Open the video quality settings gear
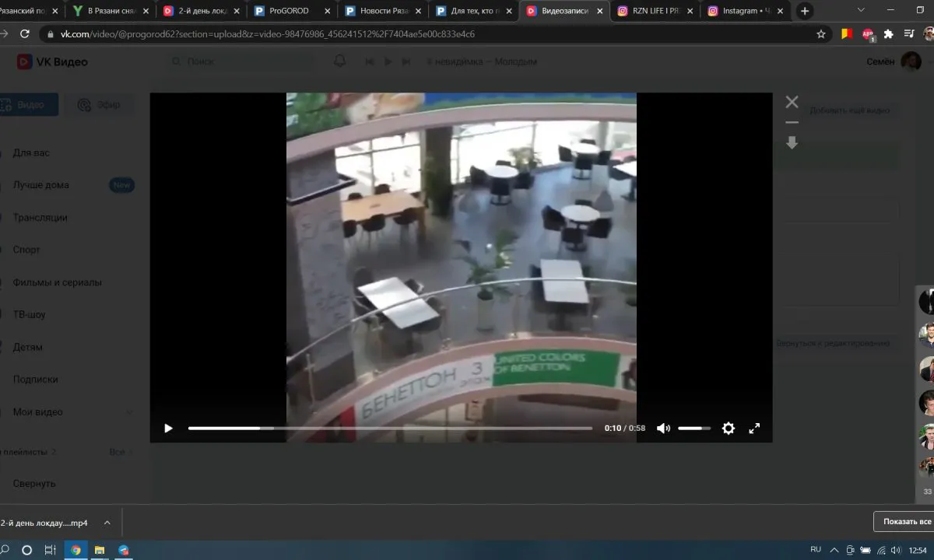This screenshot has height=560, width=934. pos(729,428)
